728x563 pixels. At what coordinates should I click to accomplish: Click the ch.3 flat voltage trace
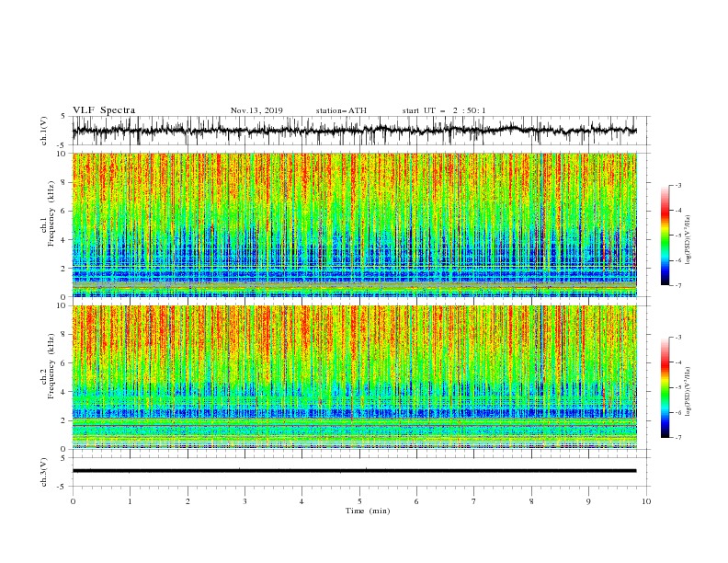click(354, 471)
